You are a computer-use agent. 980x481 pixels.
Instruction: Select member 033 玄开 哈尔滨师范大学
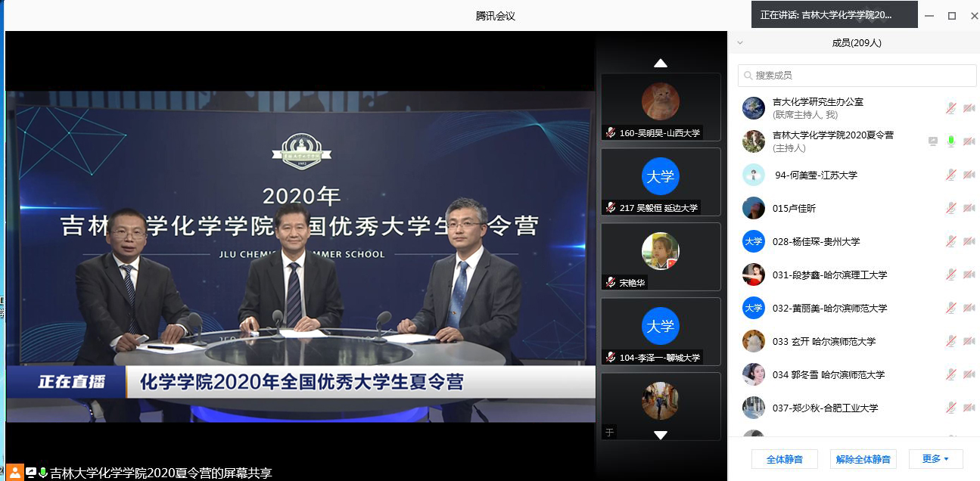point(823,341)
